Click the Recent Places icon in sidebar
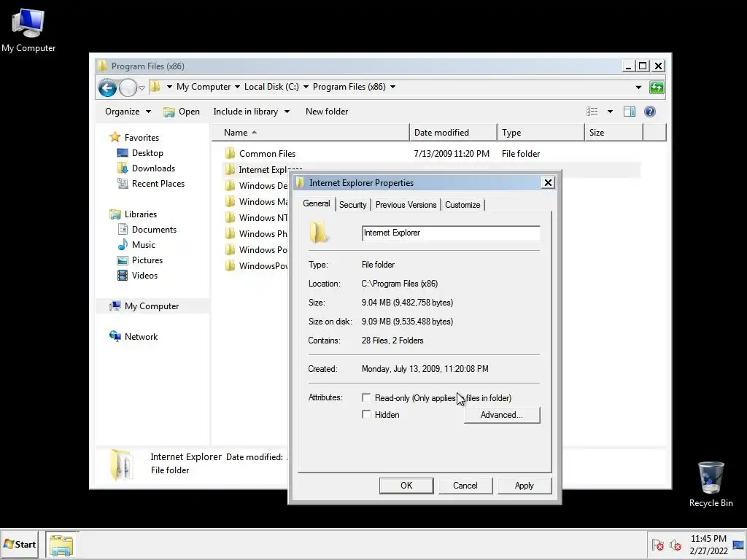 click(123, 183)
